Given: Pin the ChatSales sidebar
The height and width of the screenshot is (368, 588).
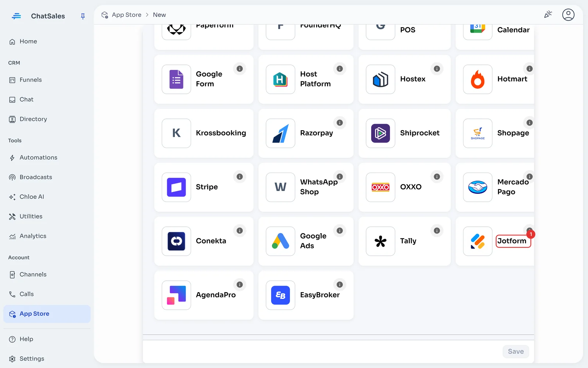Looking at the screenshot, I should (83, 16).
